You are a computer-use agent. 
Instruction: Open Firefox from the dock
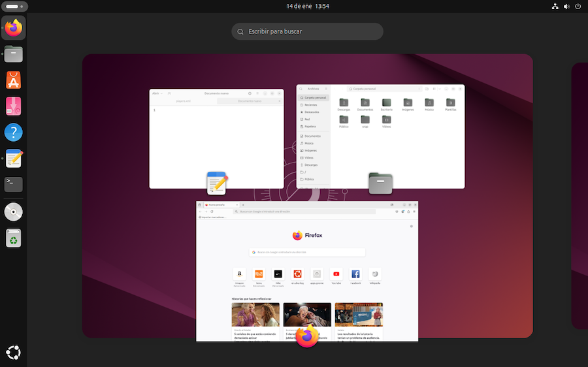click(13, 28)
